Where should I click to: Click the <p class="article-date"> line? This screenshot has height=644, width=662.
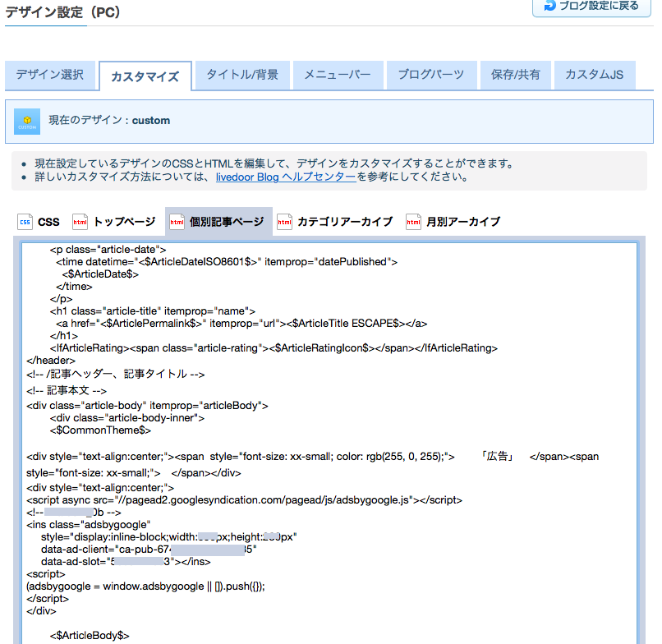click(108, 250)
